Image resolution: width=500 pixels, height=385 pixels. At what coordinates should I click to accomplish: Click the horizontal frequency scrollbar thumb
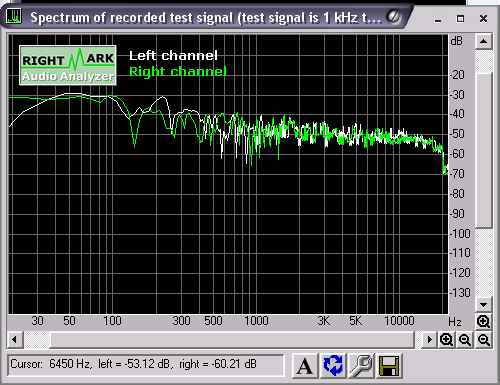pos(232,340)
